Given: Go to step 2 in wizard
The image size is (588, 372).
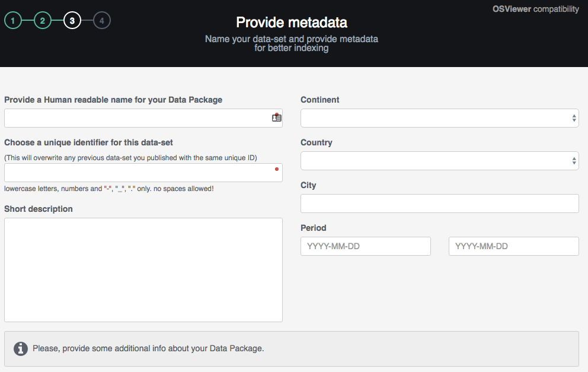Looking at the screenshot, I should tap(43, 21).
